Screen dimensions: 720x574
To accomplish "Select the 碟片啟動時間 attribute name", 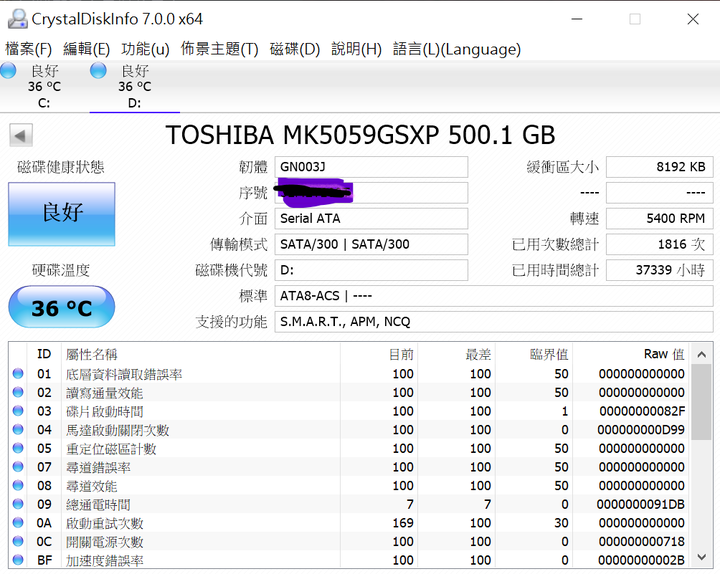I will pyautogui.click(x=104, y=411).
